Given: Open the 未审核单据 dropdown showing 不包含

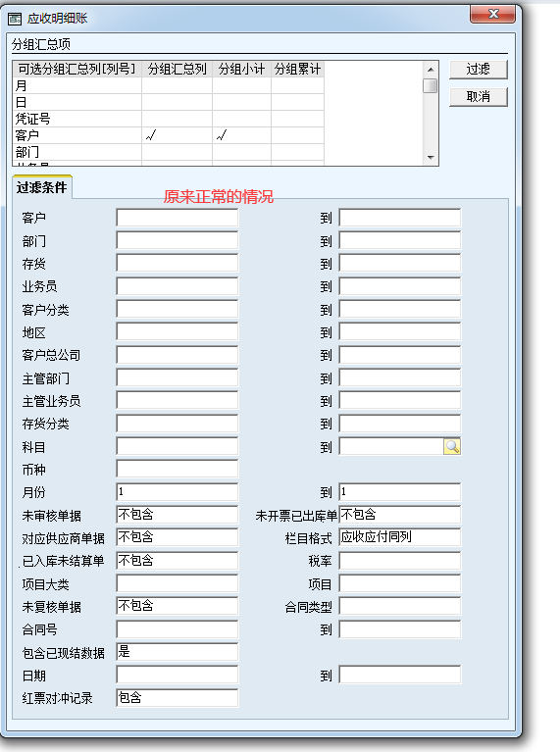Looking at the screenshot, I should 178,515.
